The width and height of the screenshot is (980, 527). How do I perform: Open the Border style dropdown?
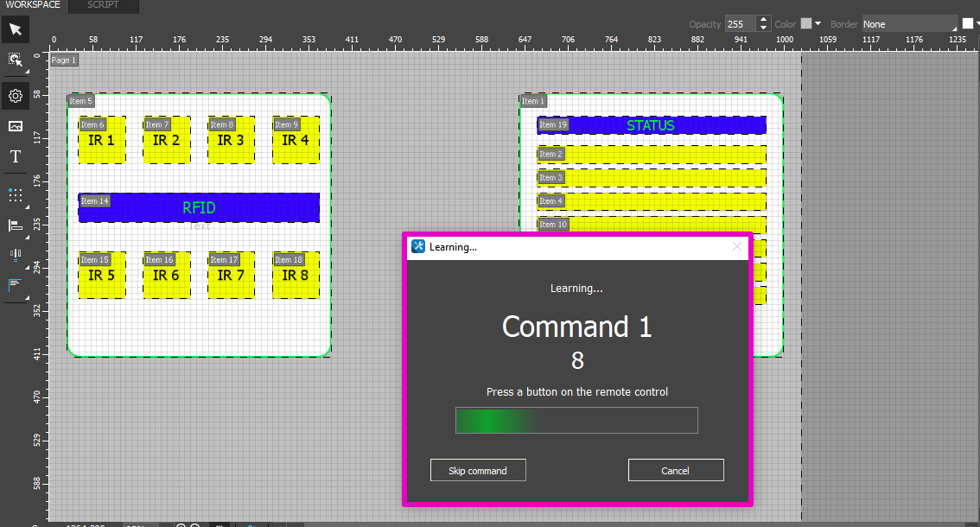pyautogui.click(x=909, y=24)
